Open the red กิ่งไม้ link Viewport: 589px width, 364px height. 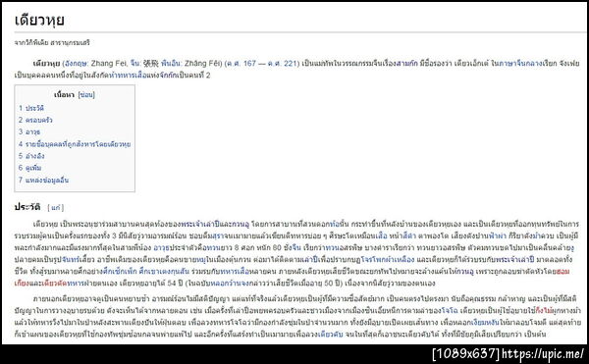pyautogui.click(x=544, y=311)
